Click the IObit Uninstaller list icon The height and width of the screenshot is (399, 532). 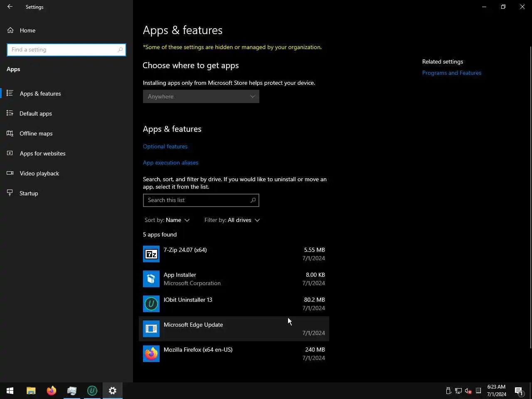tap(151, 304)
